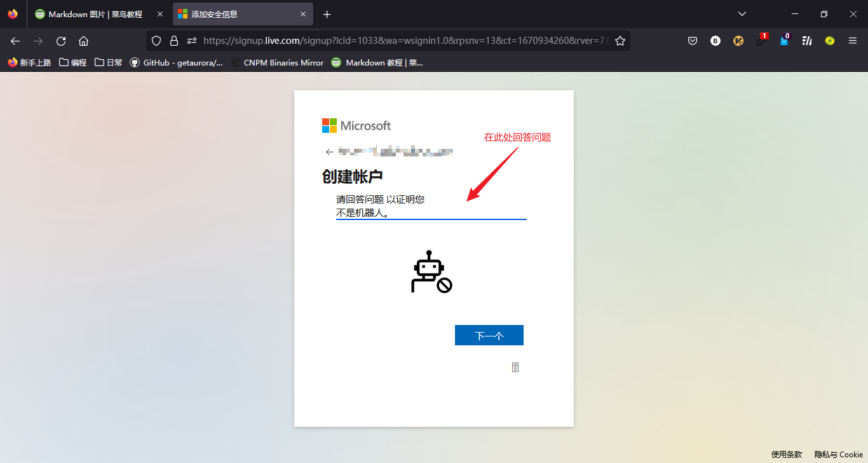Switch to the 添加安全信息 tab
Screen dimensions: 868x463
click(x=243, y=14)
